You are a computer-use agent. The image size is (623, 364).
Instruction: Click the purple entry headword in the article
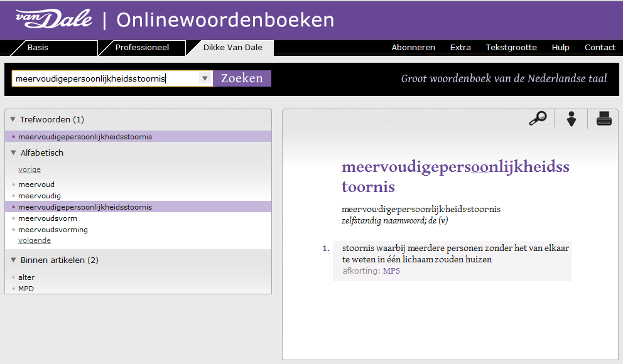455,176
